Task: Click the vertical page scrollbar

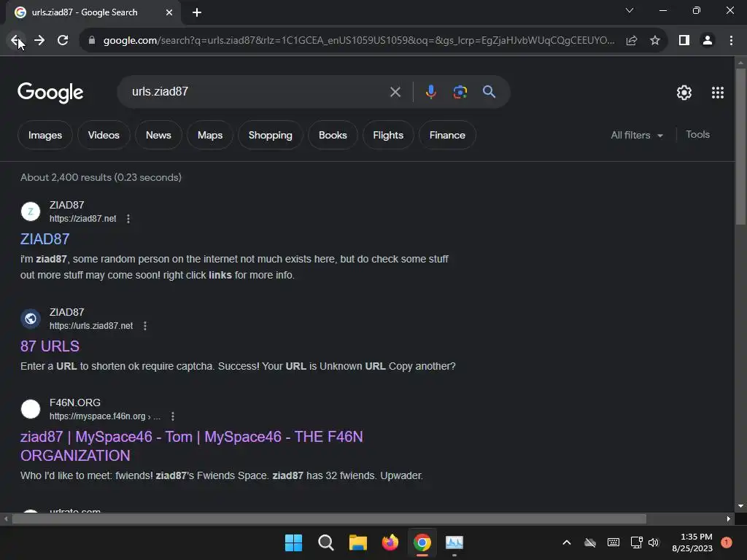Action: [740, 146]
